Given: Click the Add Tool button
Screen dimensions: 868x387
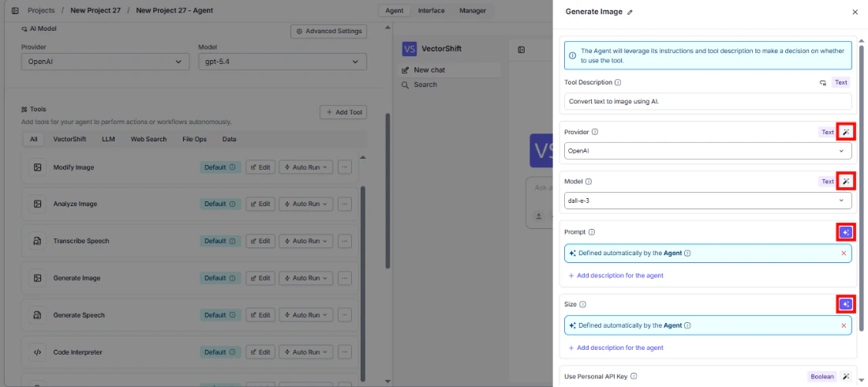Looking at the screenshot, I should tap(343, 113).
